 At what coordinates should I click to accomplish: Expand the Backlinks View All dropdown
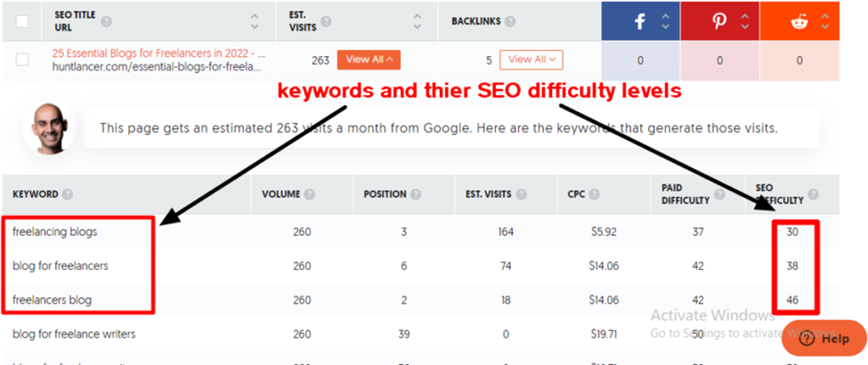(531, 60)
